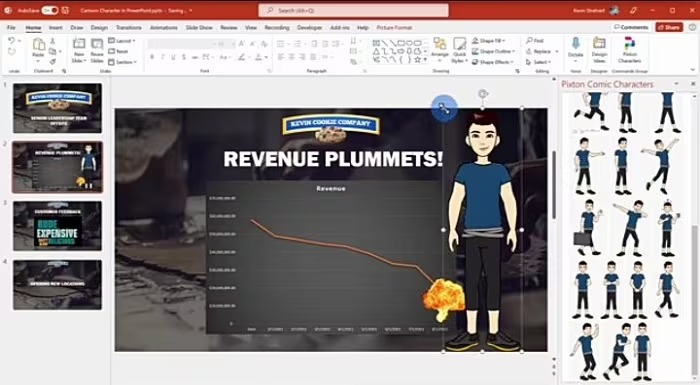Toggle the AutoSave switch

coord(50,10)
